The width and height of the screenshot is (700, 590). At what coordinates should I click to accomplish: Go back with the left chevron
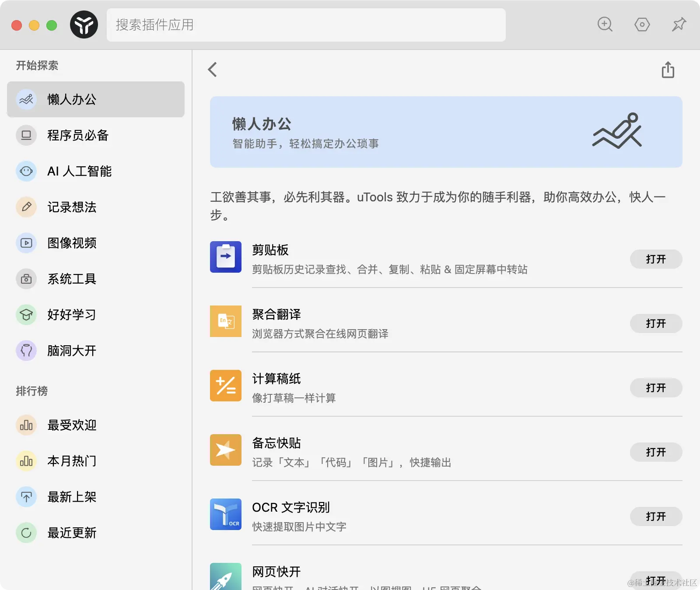pyautogui.click(x=213, y=70)
